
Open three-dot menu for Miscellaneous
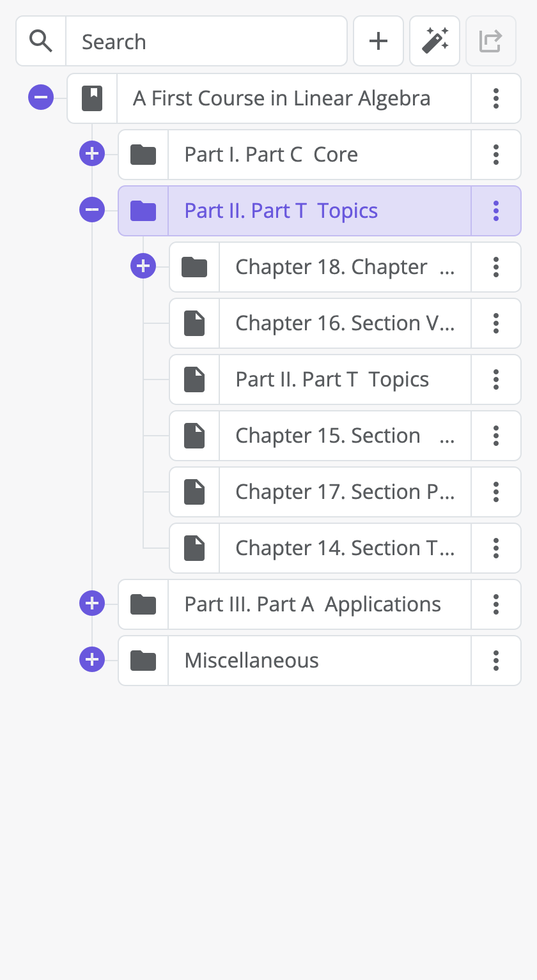click(x=496, y=661)
